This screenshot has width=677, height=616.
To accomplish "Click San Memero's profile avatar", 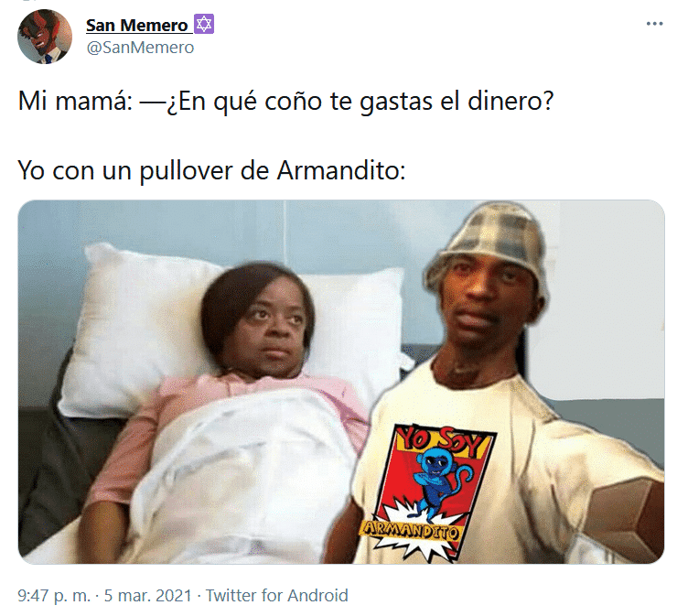I will 45,37.
